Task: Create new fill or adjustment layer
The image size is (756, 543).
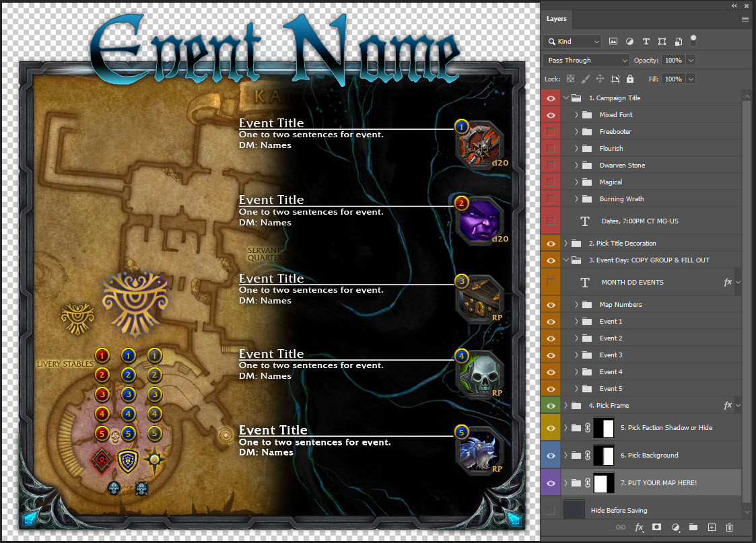Action: (x=675, y=528)
